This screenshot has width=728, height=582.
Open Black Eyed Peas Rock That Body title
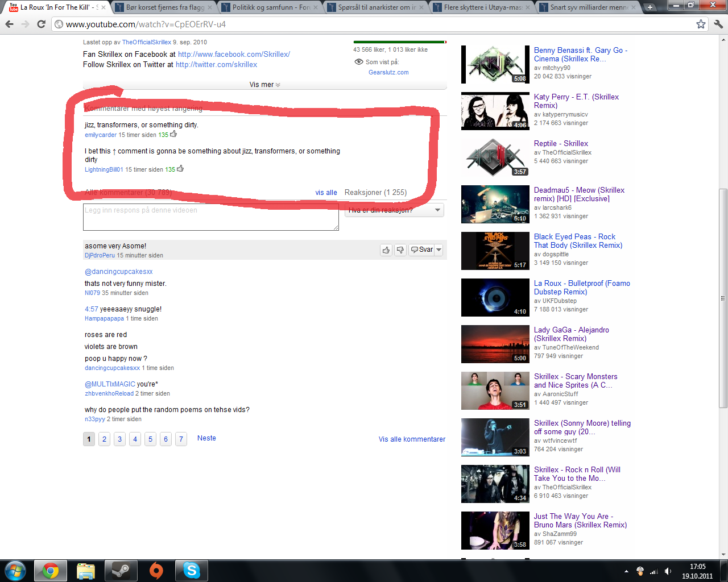click(578, 241)
